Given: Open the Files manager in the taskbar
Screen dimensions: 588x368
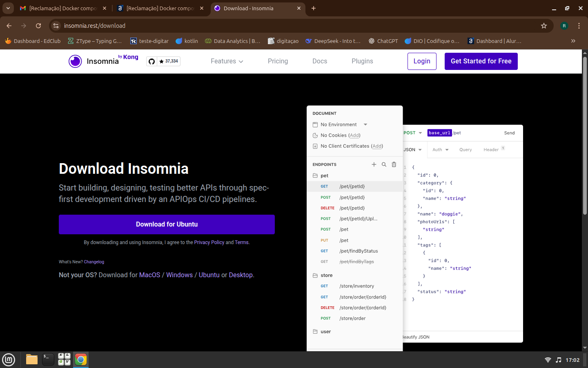Looking at the screenshot, I should click(32, 359).
